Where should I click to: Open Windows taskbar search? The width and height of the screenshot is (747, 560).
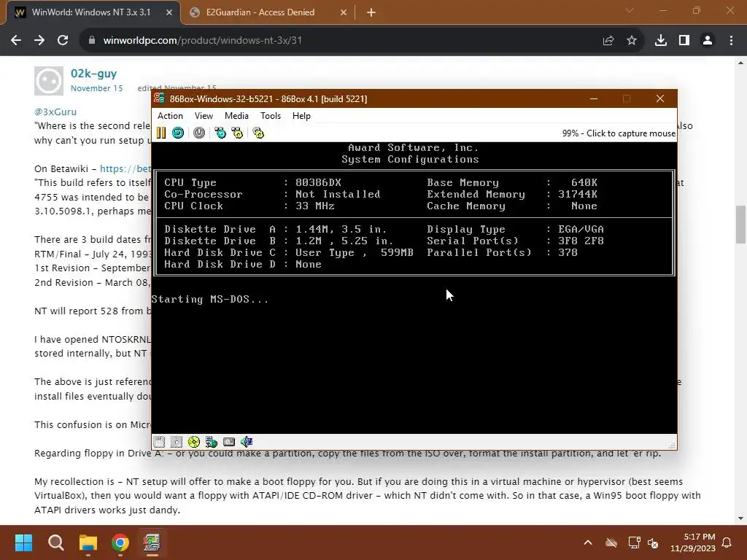click(x=56, y=542)
